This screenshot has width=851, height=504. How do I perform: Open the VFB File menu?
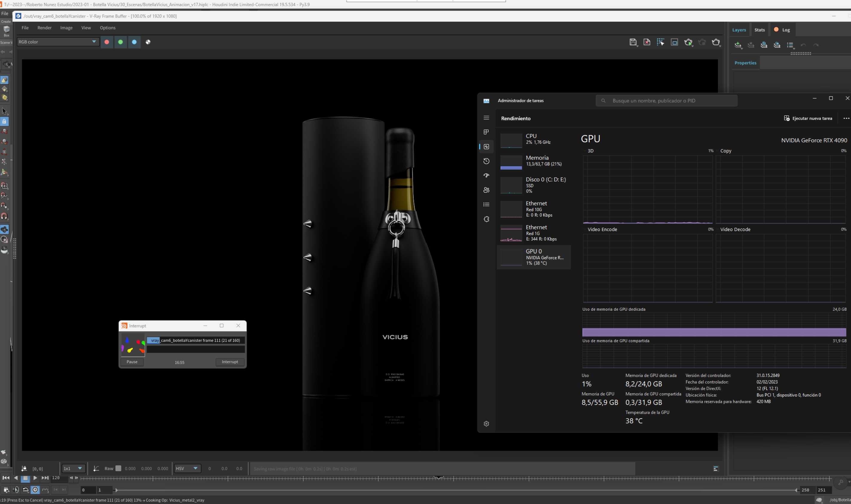coord(25,28)
